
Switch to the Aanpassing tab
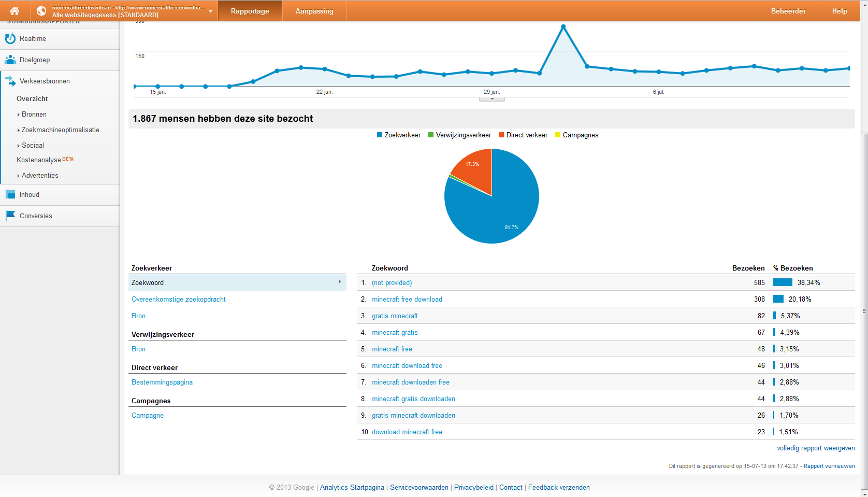[x=314, y=11]
